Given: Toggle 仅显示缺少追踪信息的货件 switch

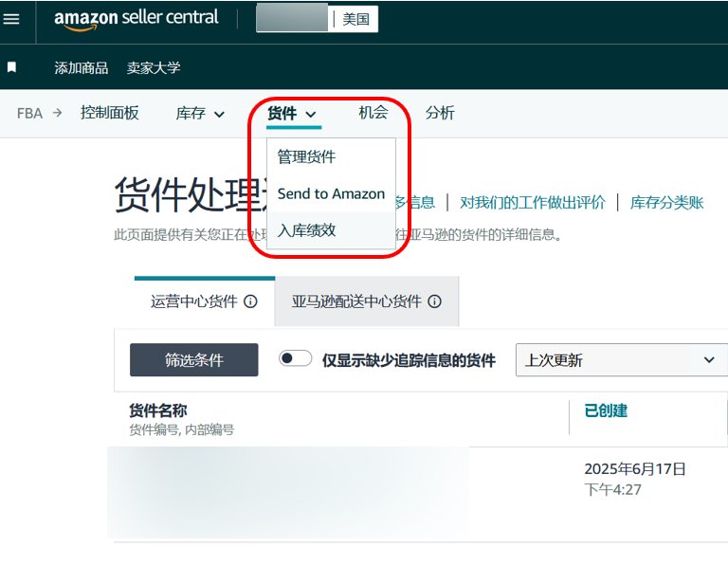Looking at the screenshot, I should [296, 358].
